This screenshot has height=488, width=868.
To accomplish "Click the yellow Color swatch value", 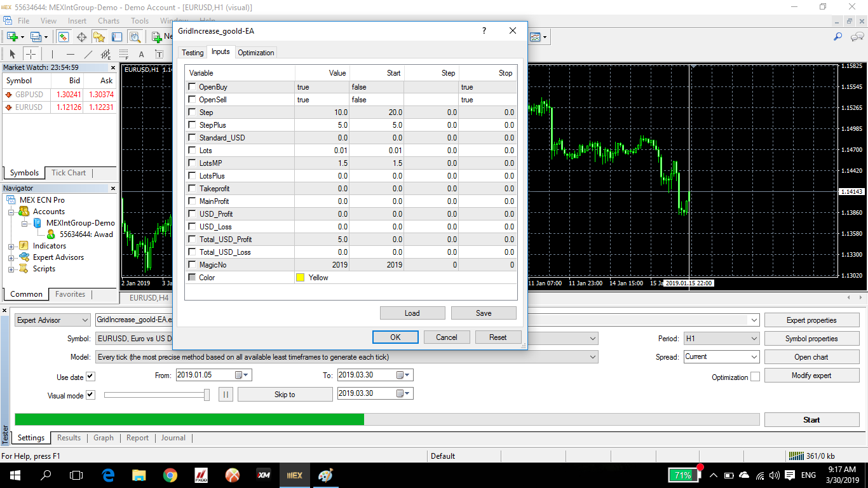I will [300, 278].
